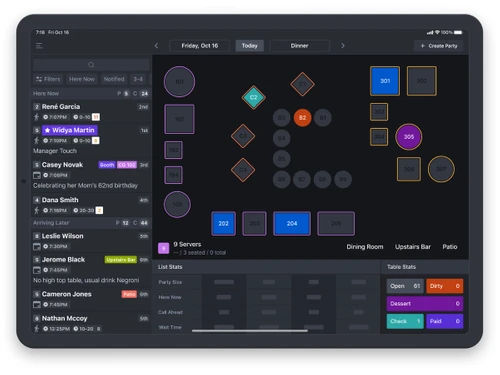Select square table 102
500x375 pixels.
[179, 119]
